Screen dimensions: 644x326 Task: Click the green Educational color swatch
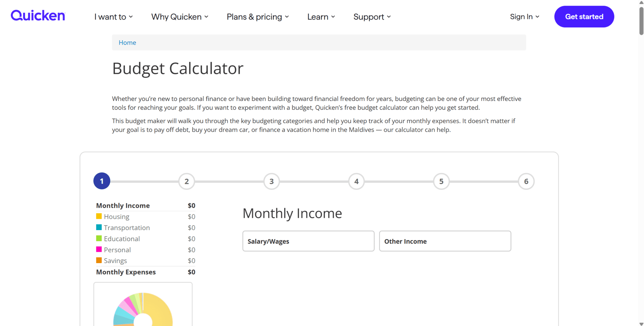point(99,238)
